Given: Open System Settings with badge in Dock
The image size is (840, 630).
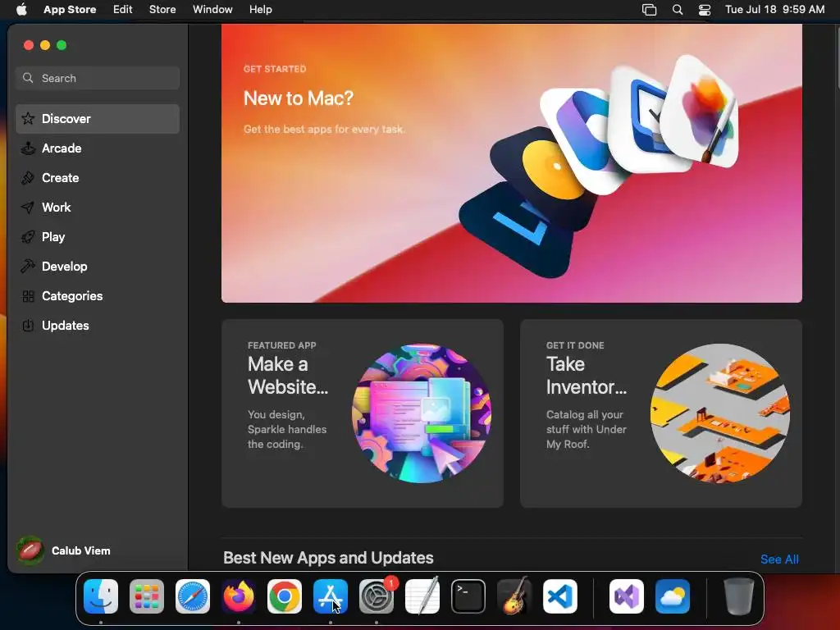Looking at the screenshot, I should tap(377, 596).
